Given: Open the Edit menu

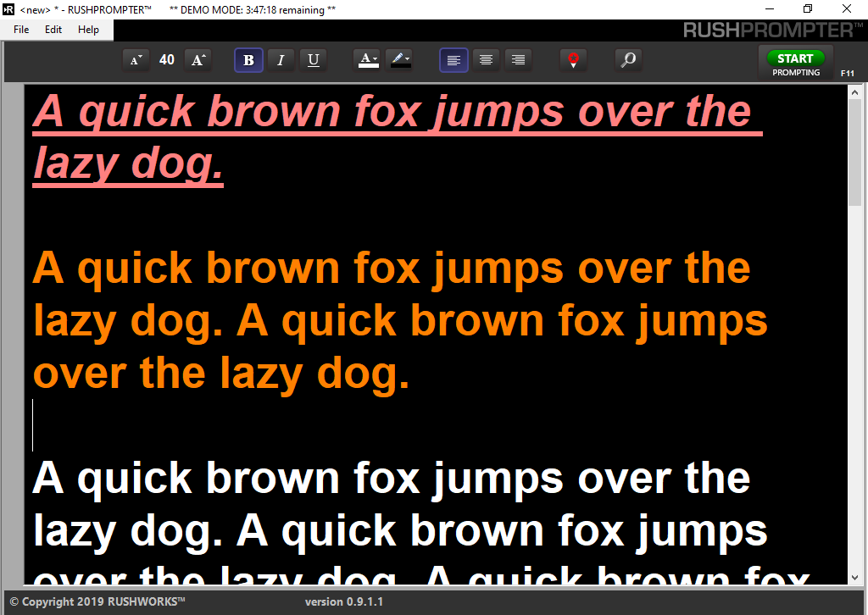Looking at the screenshot, I should (x=53, y=30).
